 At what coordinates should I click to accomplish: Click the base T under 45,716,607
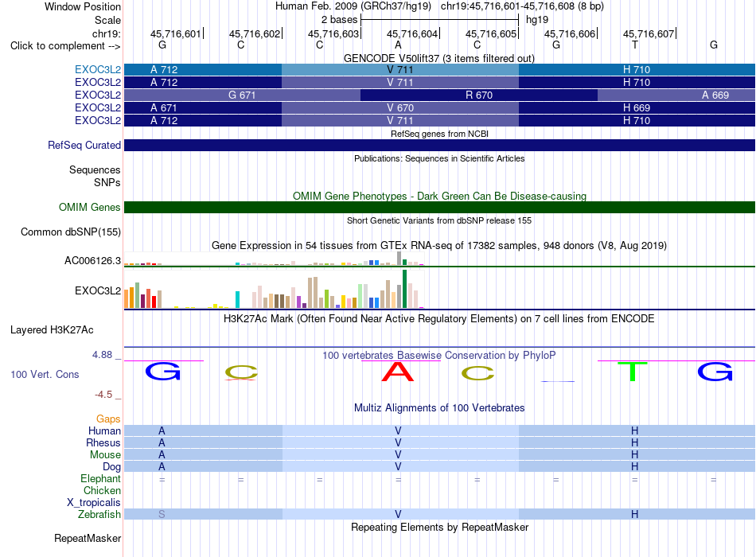point(634,45)
